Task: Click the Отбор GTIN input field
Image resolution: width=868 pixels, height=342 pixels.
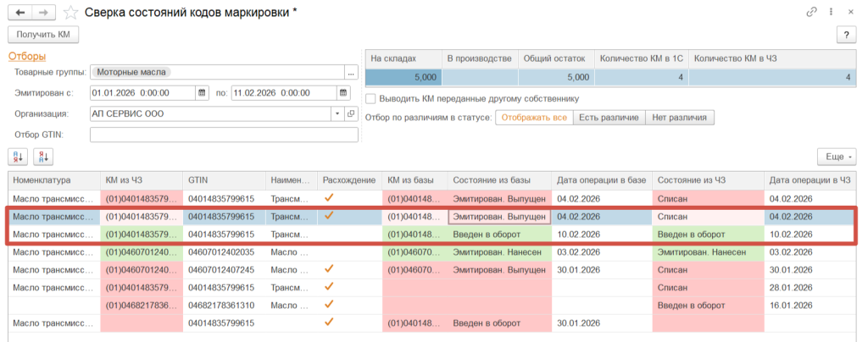Action: coord(224,135)
